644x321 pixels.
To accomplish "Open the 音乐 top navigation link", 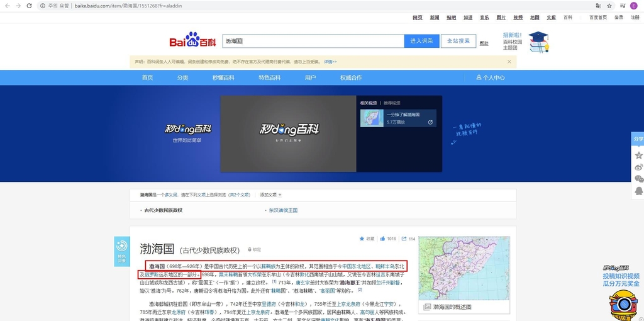I will pyautogui.click(x=485, y=17).
